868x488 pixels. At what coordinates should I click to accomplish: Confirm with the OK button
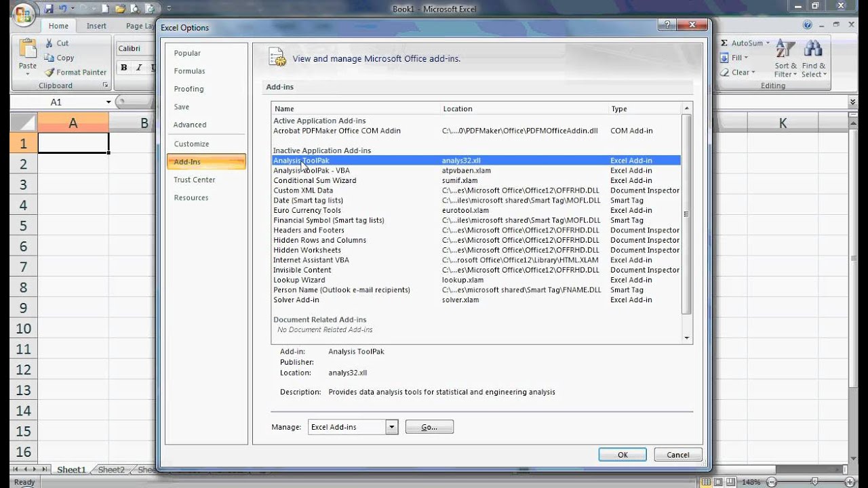click(623, 455)
